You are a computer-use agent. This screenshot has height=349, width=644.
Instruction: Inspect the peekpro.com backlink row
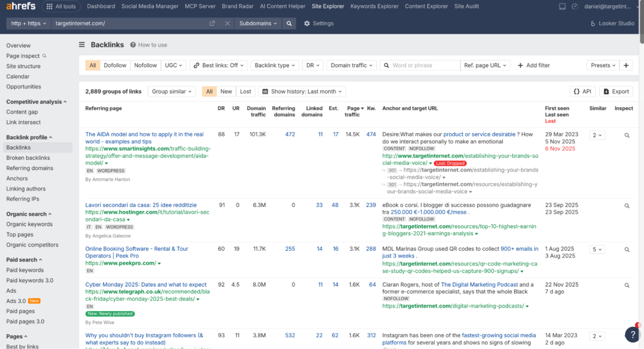pos(627,249)
